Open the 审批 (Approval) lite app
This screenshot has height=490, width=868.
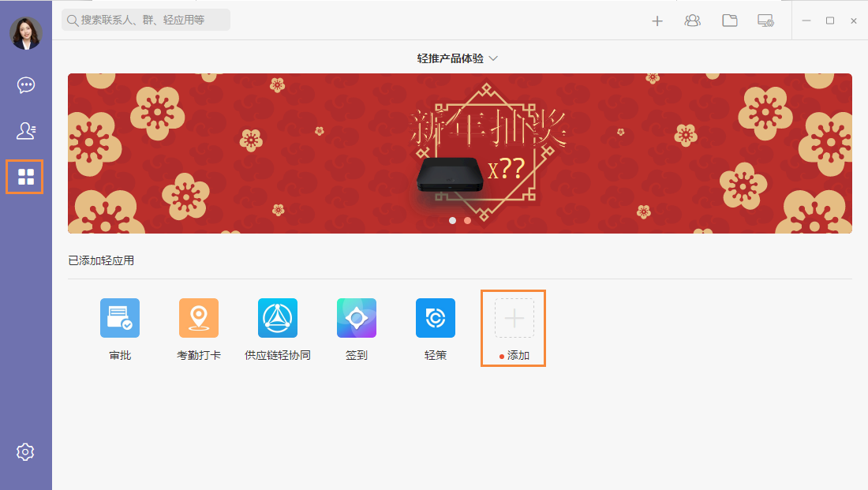click(x=119, y=317)
